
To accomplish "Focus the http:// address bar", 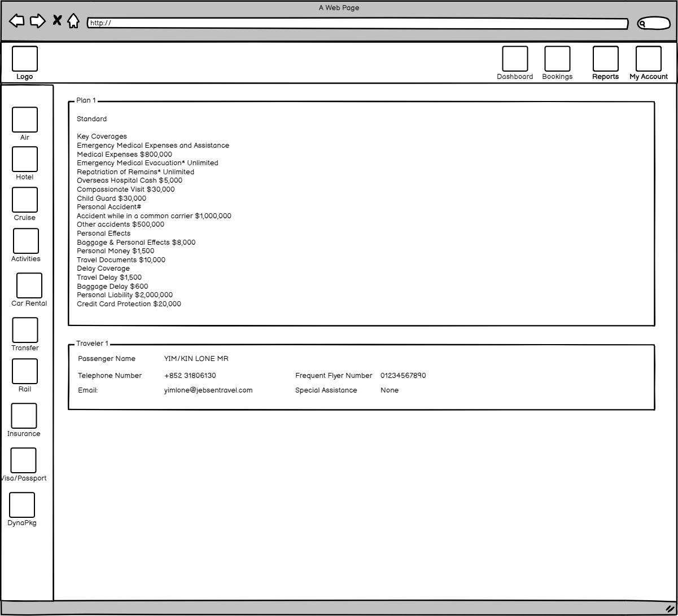I will pyautogui.click(x=357, y=23).
